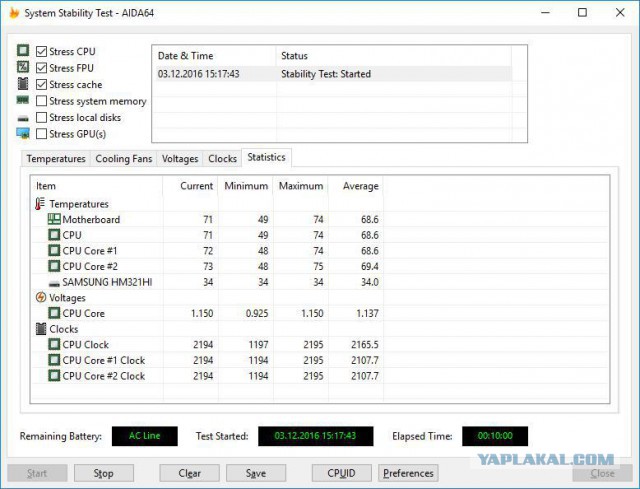Image resolution: width=640 pixels, height=489 pixels.
Task: Enable Stress system memory checkbox
Action: pyautogui.click(x=41, y=101)
